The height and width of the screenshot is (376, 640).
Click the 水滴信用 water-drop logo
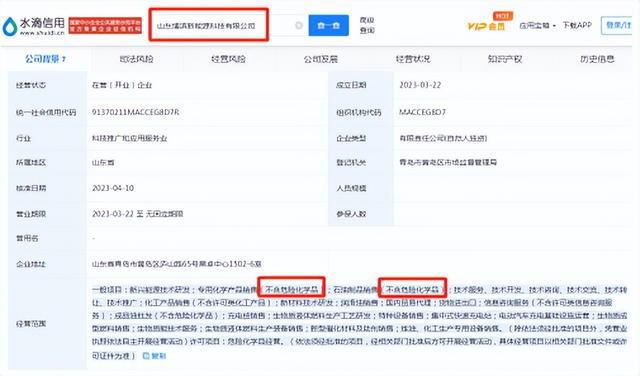click(x=33, y=26)
